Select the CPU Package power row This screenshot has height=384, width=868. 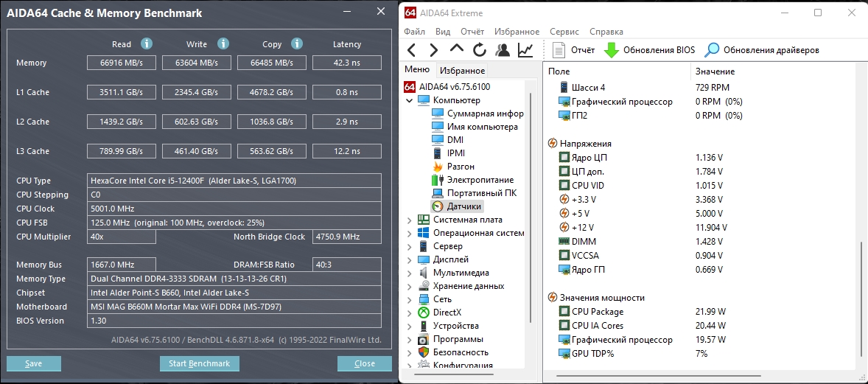tap(642, 312)
